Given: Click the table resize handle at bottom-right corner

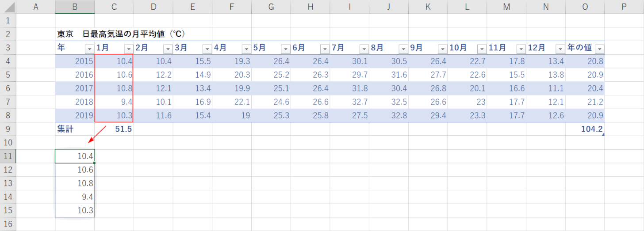Looking at the screenshot, I should click(603, 134).
